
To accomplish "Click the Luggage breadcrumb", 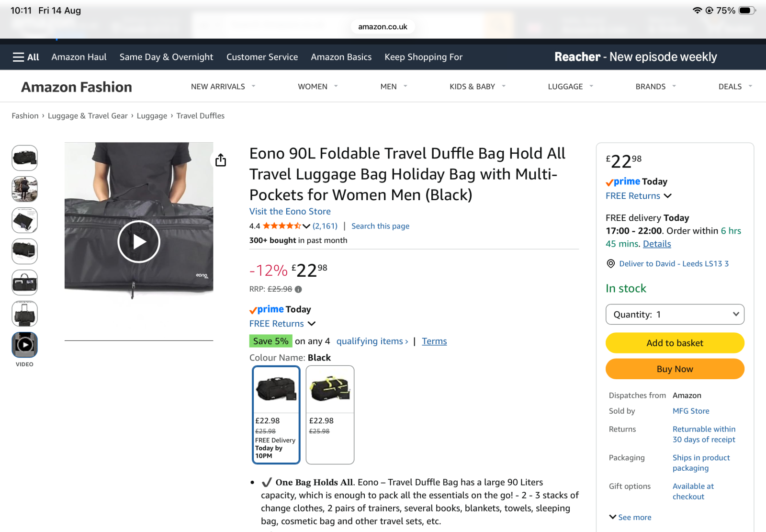I will pyautogui.click(x=152, y=116).
